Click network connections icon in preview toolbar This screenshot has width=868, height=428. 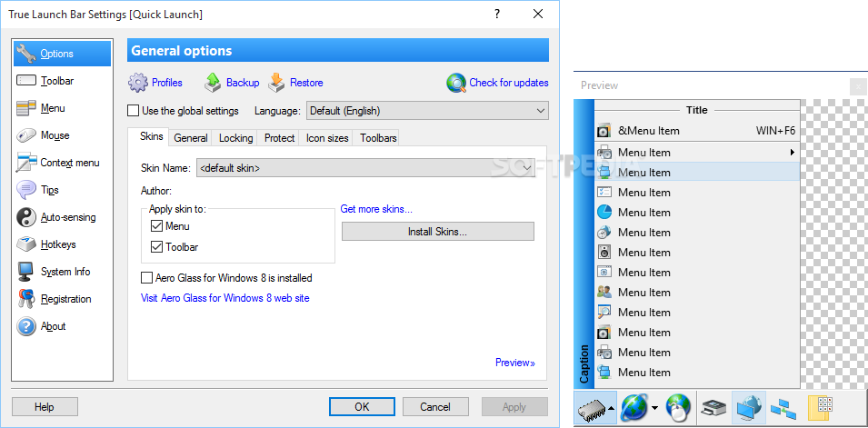783,409
